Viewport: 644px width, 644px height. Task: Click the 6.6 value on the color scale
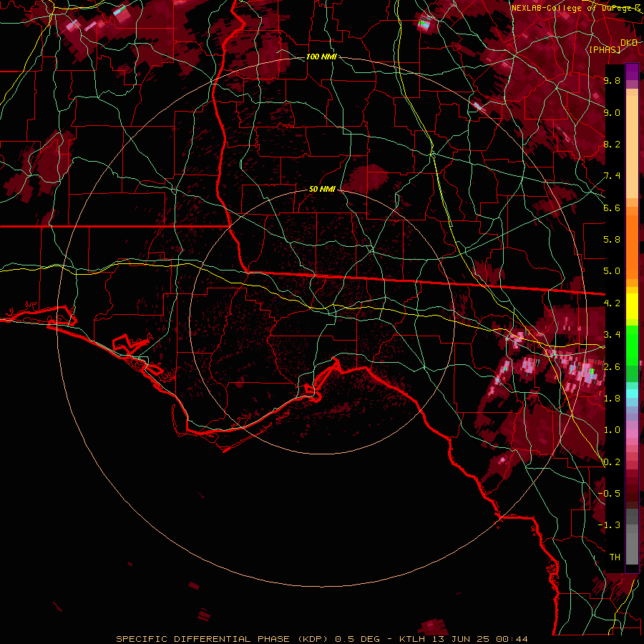(x=612, y=208)
